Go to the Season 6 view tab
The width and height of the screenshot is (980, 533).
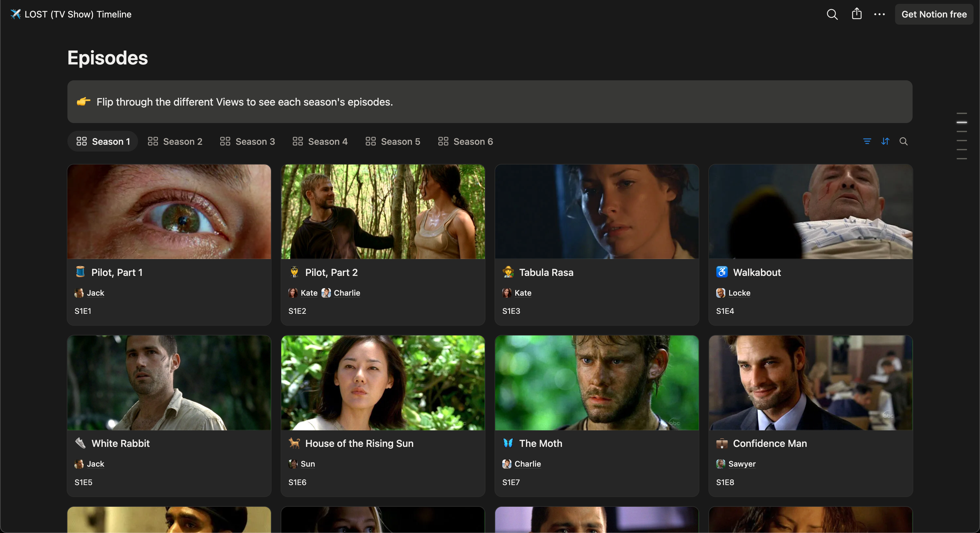pos(465,142)
